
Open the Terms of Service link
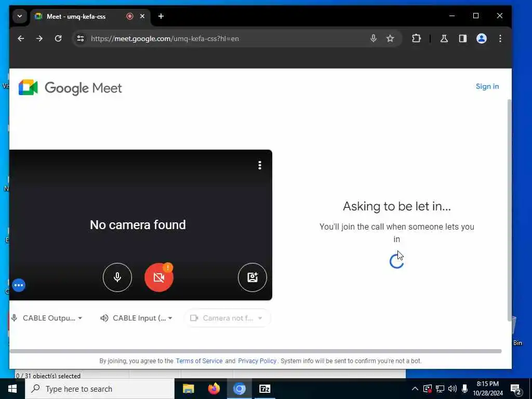[199, 361]
